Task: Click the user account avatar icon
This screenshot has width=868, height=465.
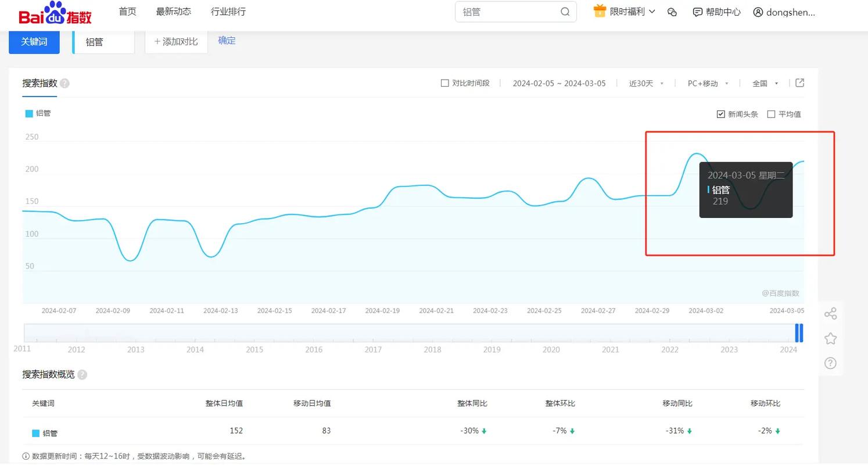Action: (x=758, y=12)
